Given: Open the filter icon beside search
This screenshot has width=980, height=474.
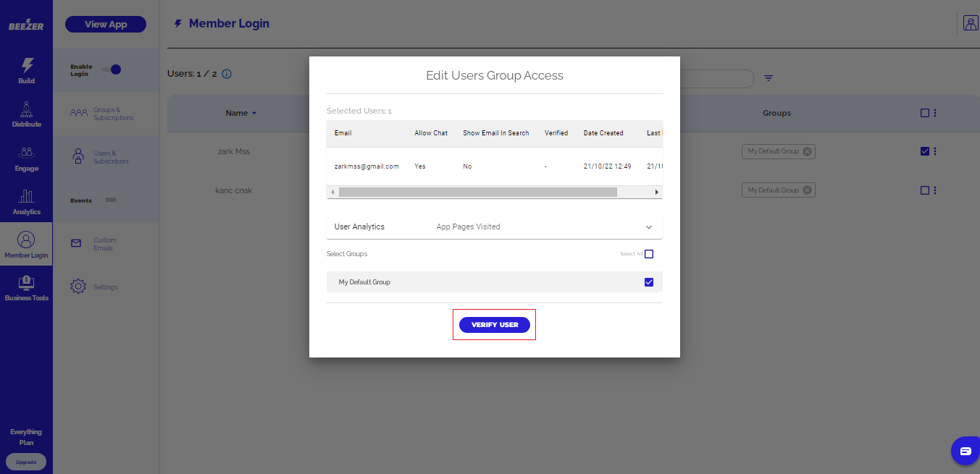Looking at the screenshot, I should (768, 78).
